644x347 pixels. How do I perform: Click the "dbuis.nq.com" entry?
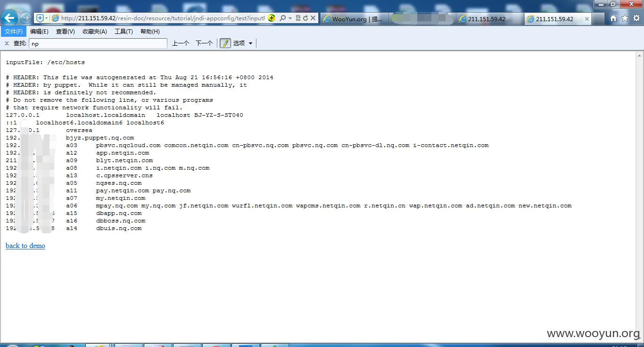(119, 228)
